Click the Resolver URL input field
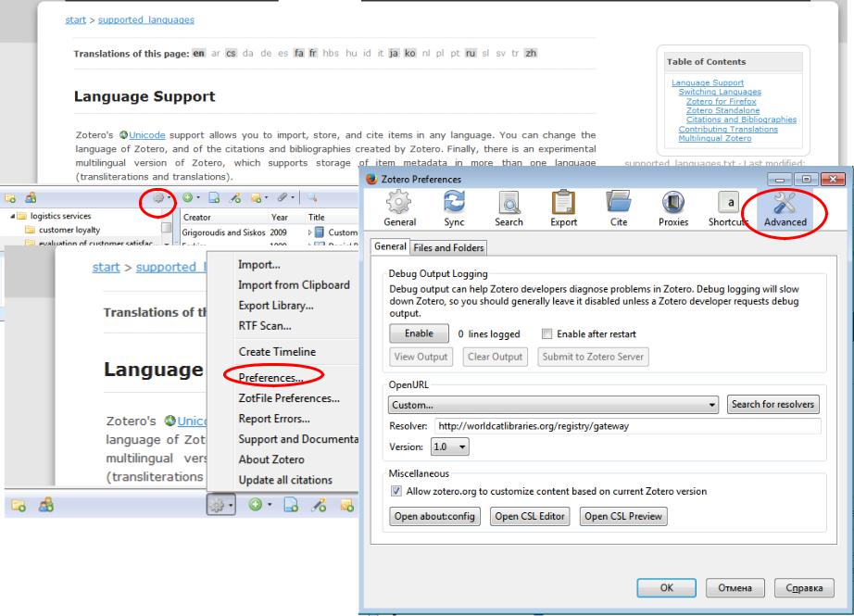The image size is (854, 616). pos(627,426)
